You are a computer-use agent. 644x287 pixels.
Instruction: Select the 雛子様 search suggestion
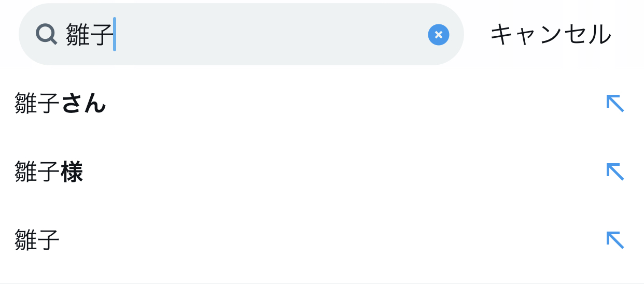(x=49, y=172)
